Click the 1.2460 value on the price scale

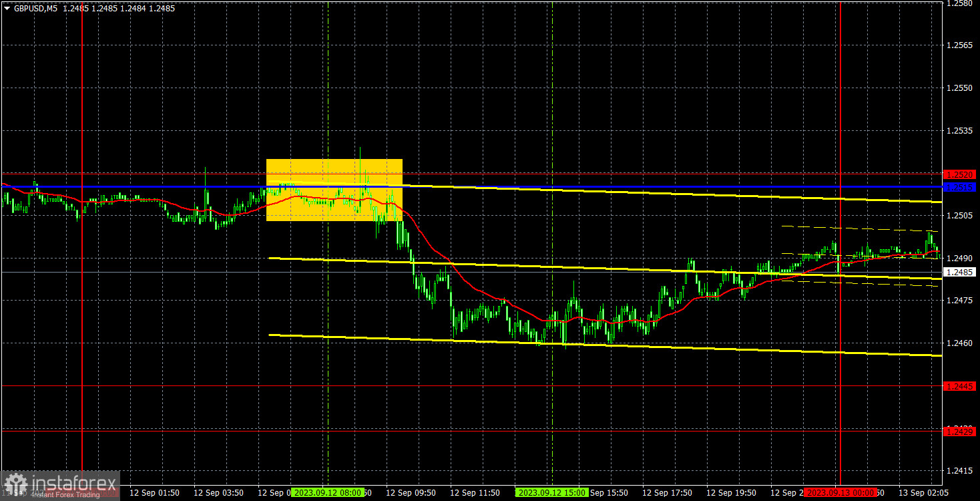(x=960, y=343)
